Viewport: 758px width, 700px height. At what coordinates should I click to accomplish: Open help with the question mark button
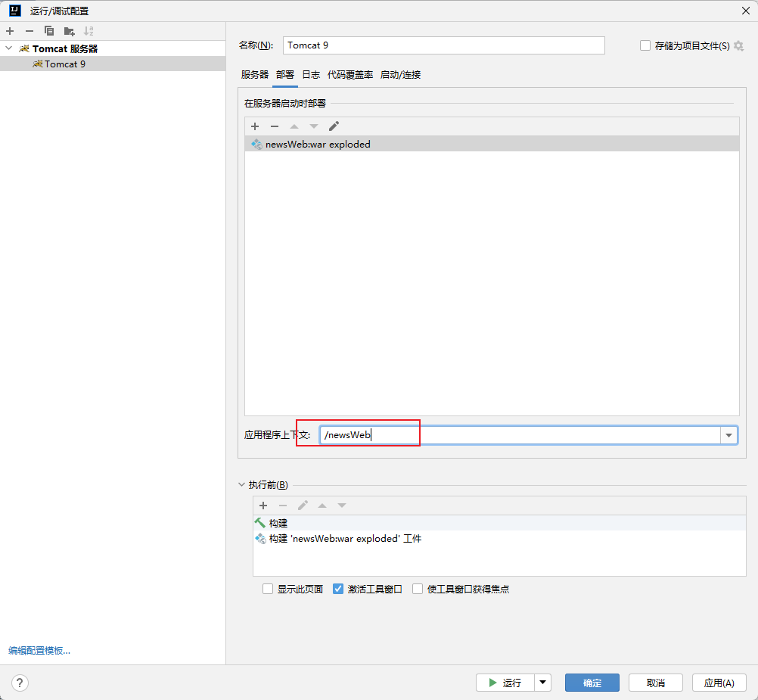click(x=20, y=683)
